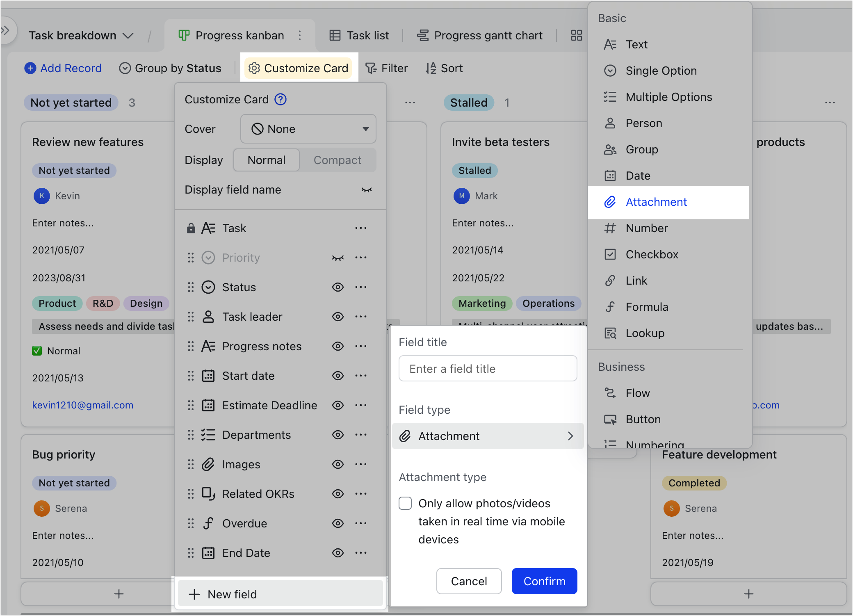Switch card display to Compact mode
The width and height of the screenshot is (853, 616).
coord(338,160)
